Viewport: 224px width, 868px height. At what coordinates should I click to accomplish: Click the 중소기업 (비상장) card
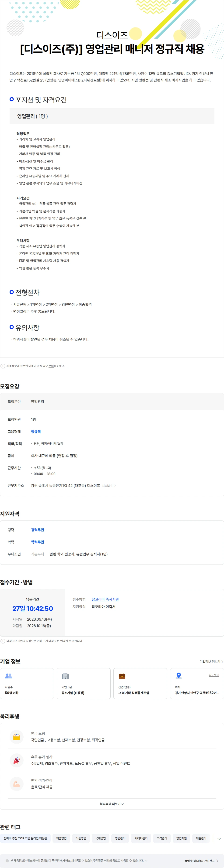click(x=84, y=683)
